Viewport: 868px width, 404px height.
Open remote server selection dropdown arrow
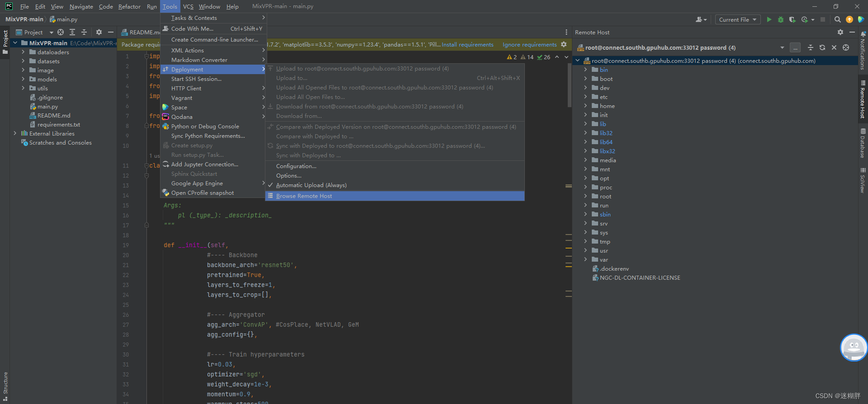[782, 47]
